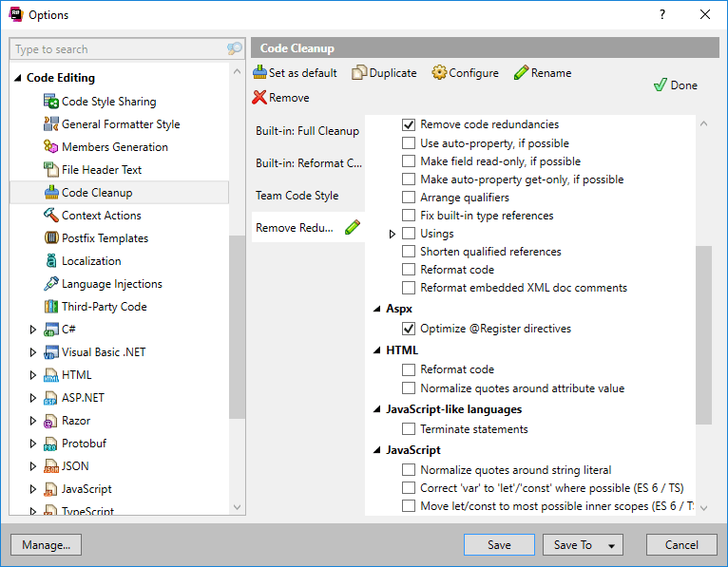The image size is (728, 567).
Task: Open Postfix Templates settings page
Action: (x=105, y=238)
